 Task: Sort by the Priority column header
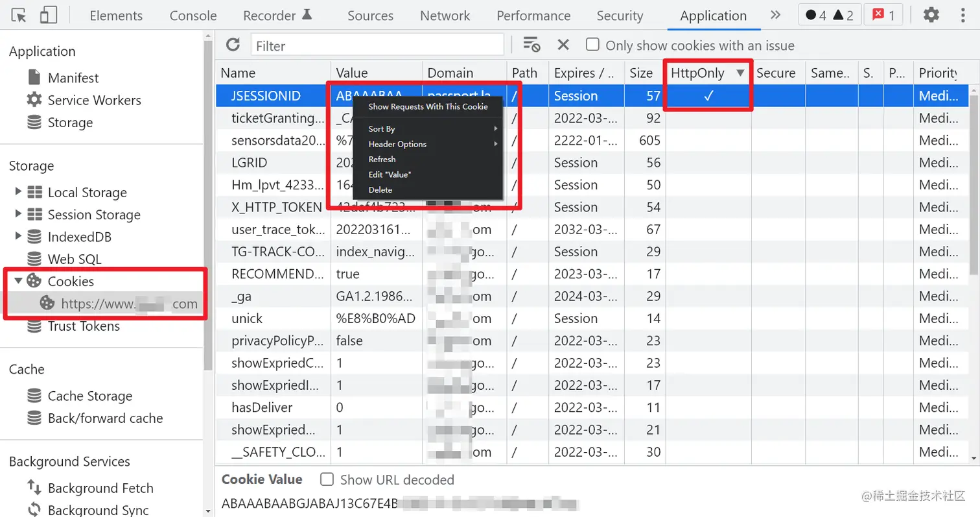pos(941,73)
